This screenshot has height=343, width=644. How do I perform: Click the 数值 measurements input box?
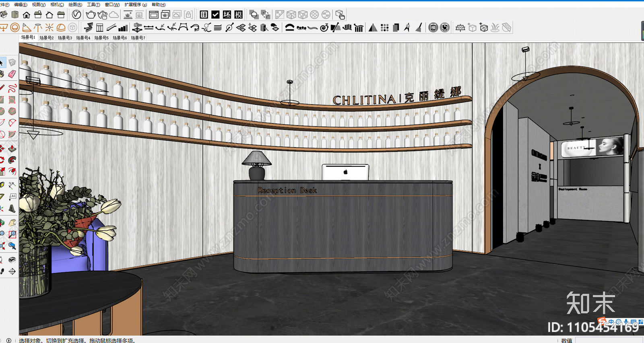(609, 340)
